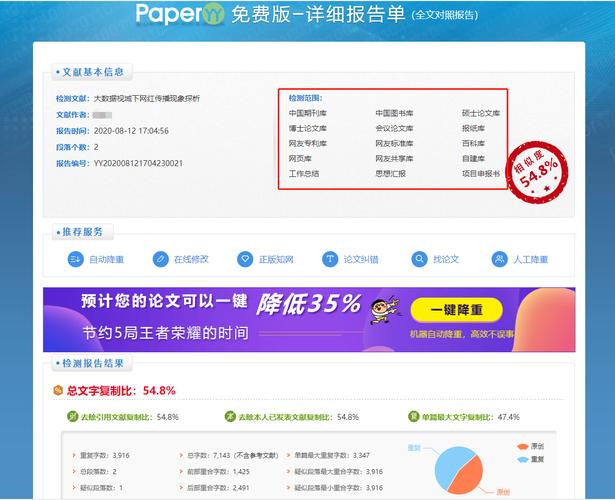Open the 自动降重 link
Viewport: 615px width, 500px height.
pos(107,260)
